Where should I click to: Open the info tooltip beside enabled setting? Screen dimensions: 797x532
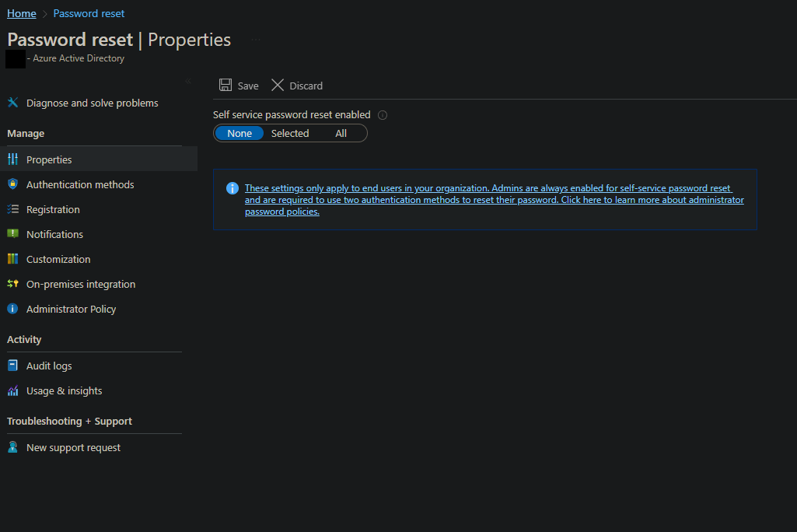tap(382, 114)
